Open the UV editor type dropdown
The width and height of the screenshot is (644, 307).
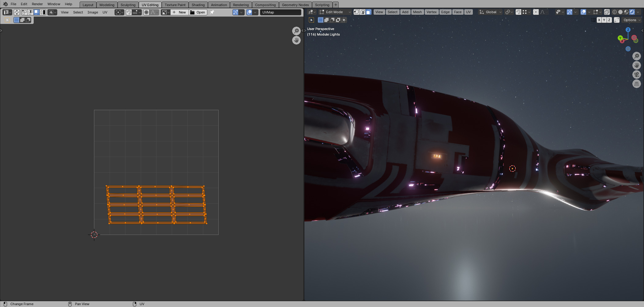(7, 12)
